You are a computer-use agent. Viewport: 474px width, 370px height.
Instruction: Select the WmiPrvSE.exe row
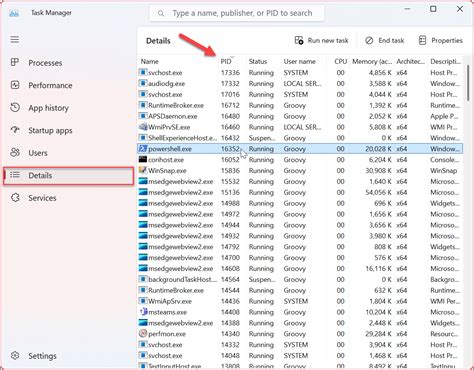[300, 127]
